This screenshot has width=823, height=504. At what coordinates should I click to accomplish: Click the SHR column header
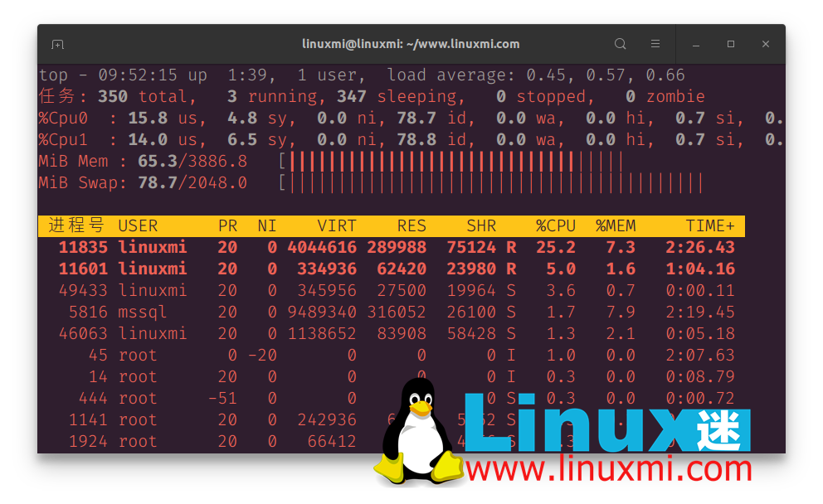(x=481, y=226)
